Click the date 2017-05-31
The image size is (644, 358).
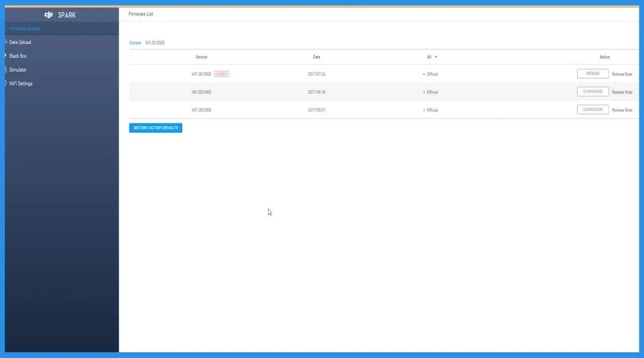pyautogui.click(x=317, y=110)
